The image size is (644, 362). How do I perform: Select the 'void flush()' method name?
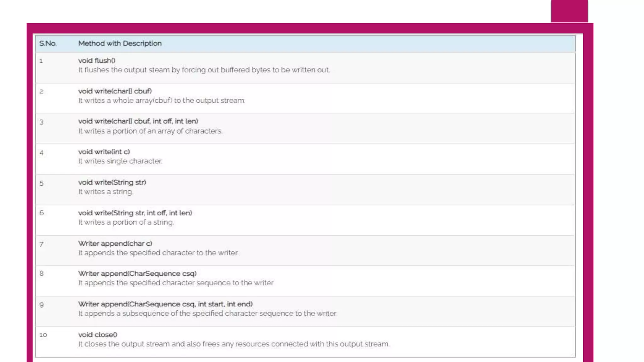[x=97, y=60]
